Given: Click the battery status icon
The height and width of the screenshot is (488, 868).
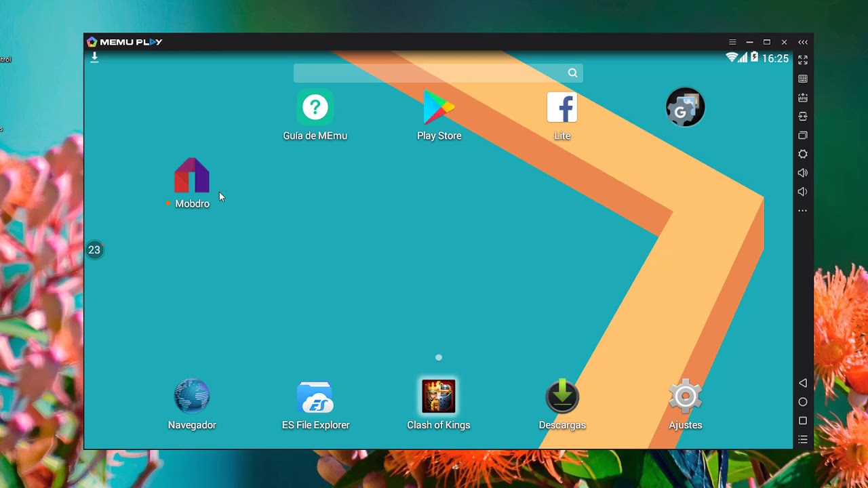Looking at the screenshot, I should coord(754,58).
